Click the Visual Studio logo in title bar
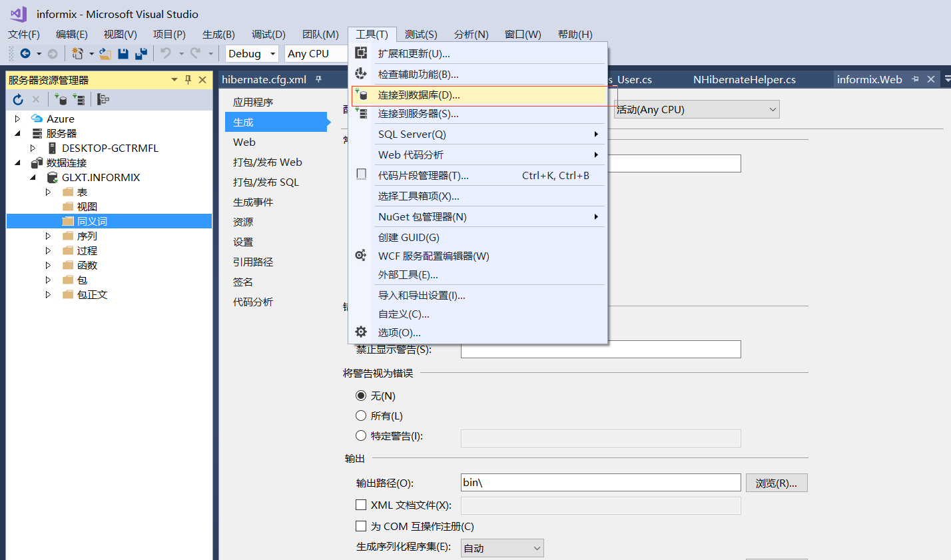The height and width of the screenshot is (560, 951). point(18,14)
